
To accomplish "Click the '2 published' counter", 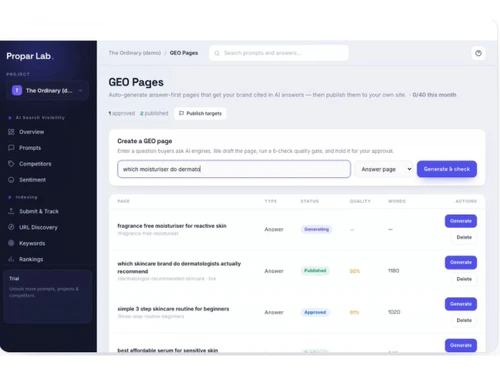I will [x=154, y=113].
